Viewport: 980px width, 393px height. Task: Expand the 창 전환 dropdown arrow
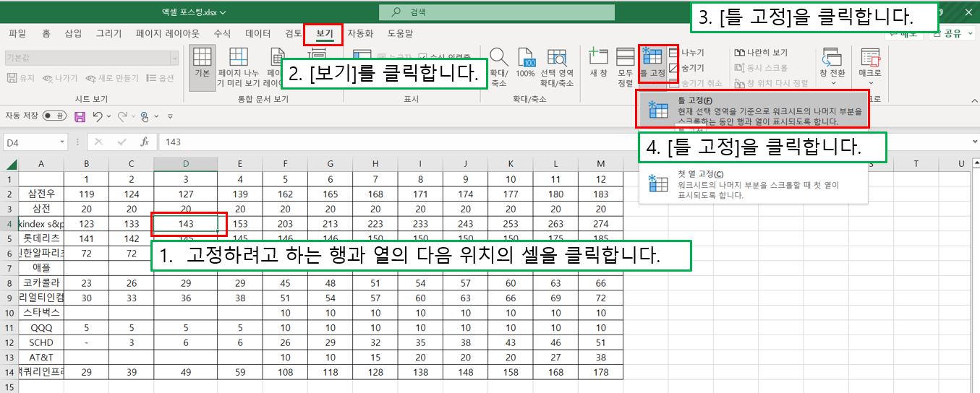tap(832, 82)
